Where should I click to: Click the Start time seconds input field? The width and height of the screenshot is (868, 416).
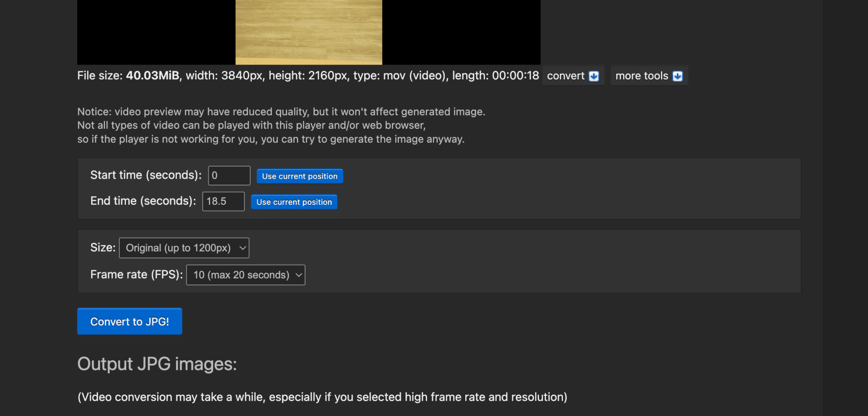[229, 176]
